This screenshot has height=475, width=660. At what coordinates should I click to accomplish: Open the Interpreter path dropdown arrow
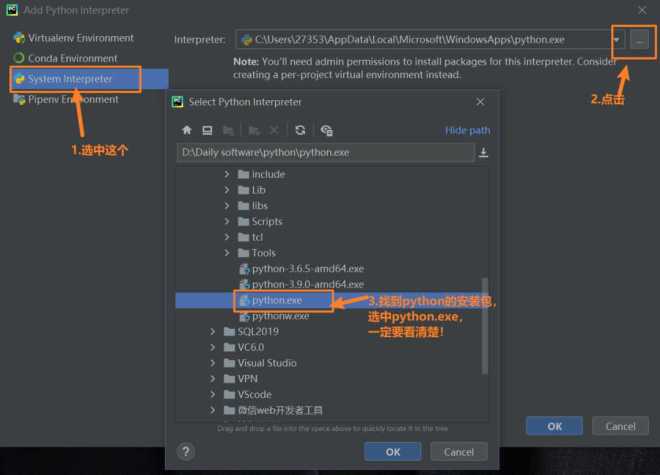(x=617, y=40)
